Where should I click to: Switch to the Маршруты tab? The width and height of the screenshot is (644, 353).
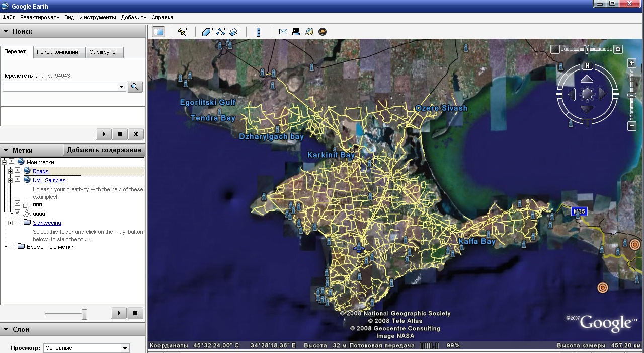click(104, 52)
